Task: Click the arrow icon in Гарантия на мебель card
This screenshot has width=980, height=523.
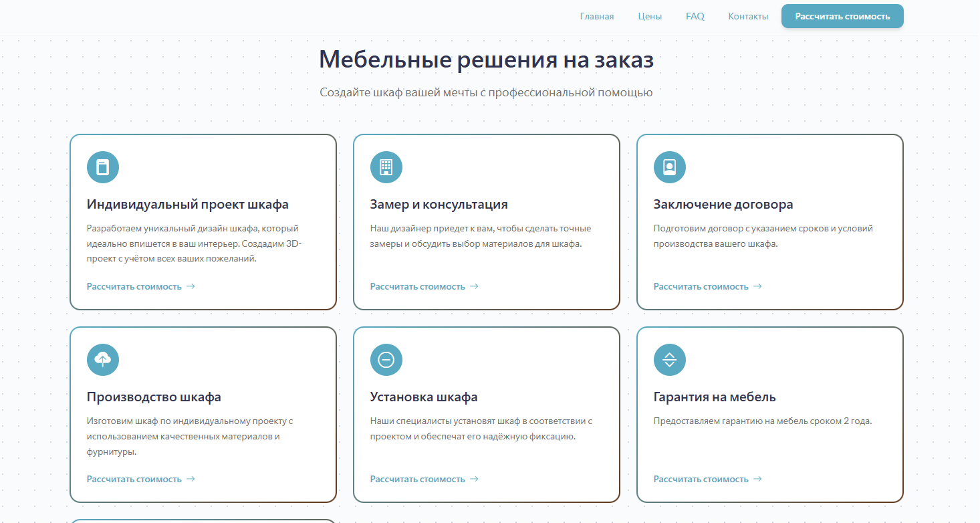Action: 757,479
